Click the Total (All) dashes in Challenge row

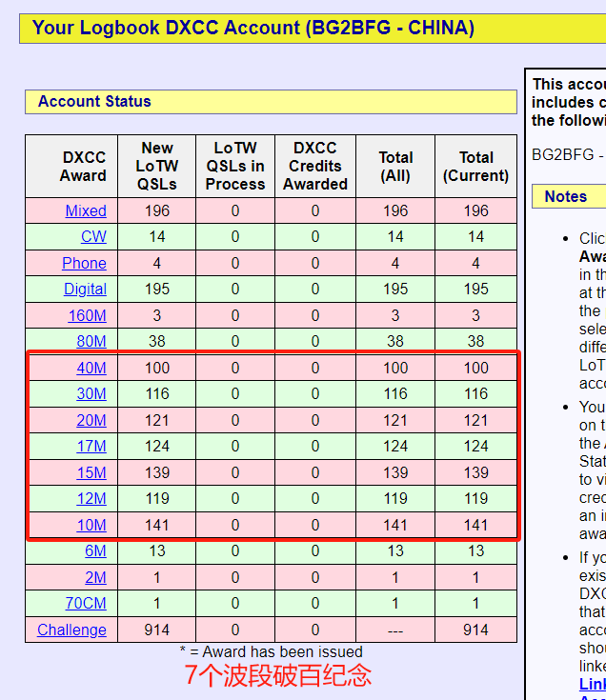click(x=395, y=631)
